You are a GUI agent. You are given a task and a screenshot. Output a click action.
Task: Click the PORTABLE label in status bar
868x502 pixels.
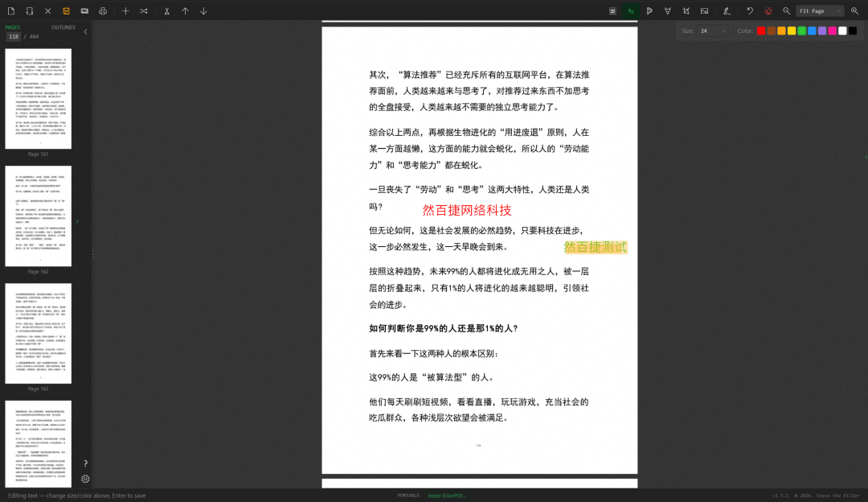(408, 496)
